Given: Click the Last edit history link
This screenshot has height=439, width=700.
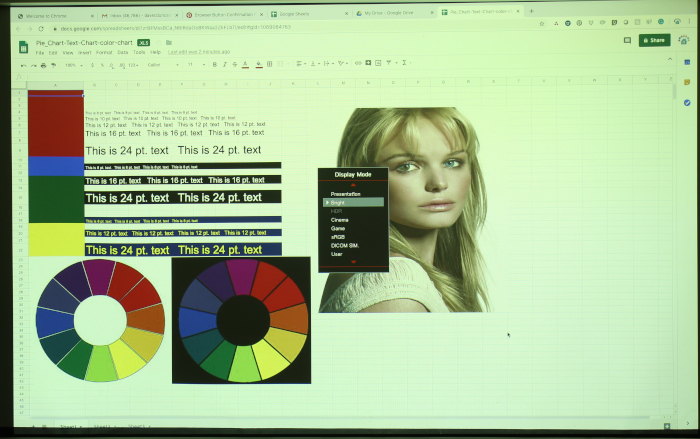Looking at the screenshot, I should [199, 52].
